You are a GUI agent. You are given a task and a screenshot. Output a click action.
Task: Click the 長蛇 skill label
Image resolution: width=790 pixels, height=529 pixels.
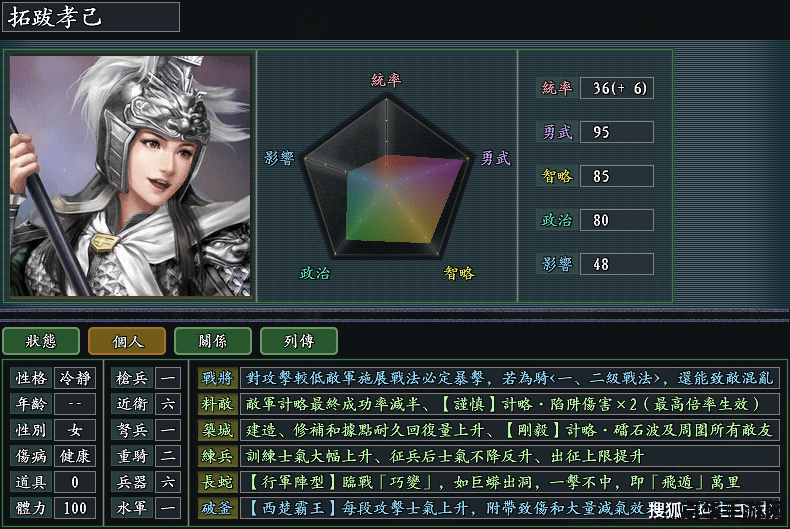point(218,482)
